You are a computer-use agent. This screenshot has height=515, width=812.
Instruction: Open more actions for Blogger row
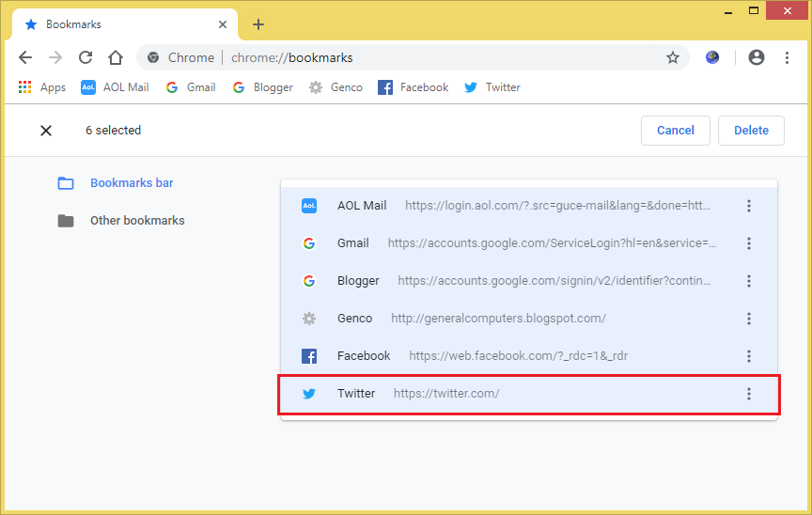point(748,281)
